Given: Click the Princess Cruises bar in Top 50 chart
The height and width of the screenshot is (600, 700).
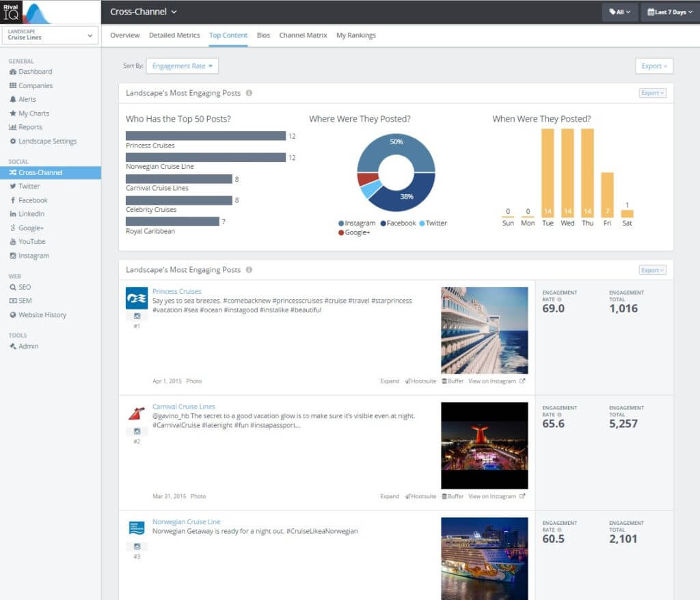Looking at the screenshot, I should pyautogui.click(x=206, y=136).
